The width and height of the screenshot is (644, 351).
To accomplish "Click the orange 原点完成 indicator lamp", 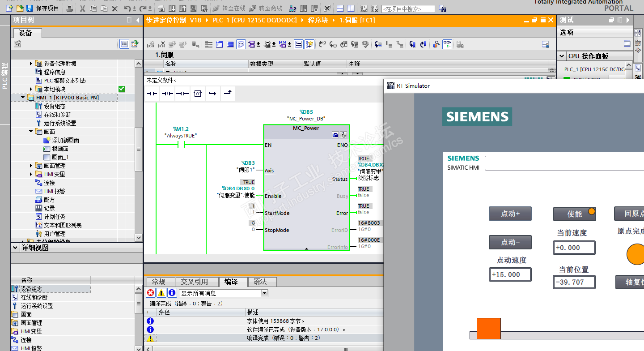I will 636,254.
